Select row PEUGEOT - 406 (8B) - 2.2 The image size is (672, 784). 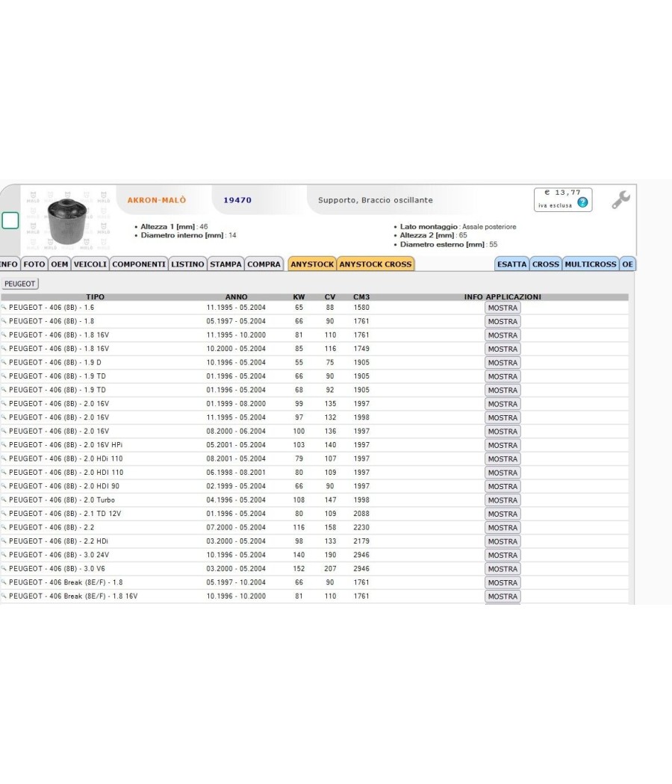tap(314, 527)
